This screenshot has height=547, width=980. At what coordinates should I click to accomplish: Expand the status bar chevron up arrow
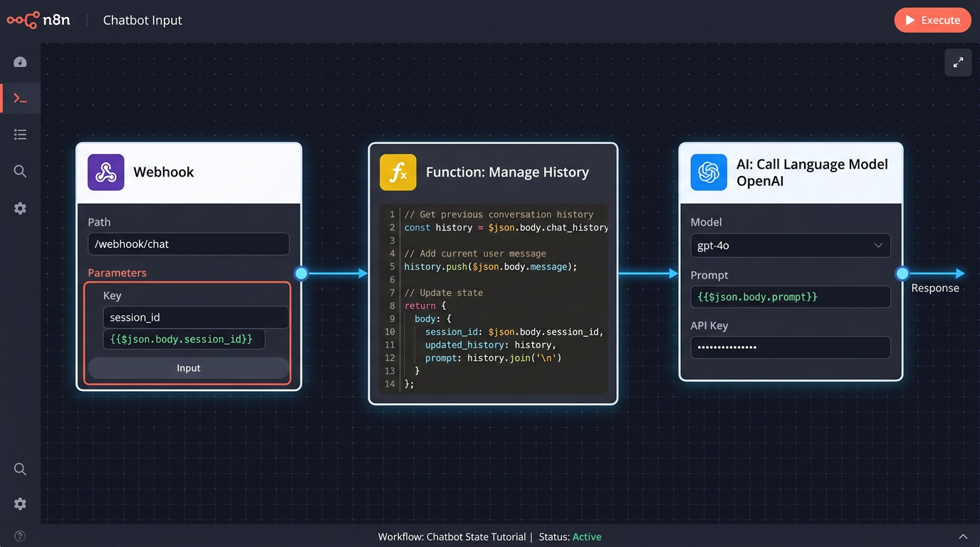(963, 536)
